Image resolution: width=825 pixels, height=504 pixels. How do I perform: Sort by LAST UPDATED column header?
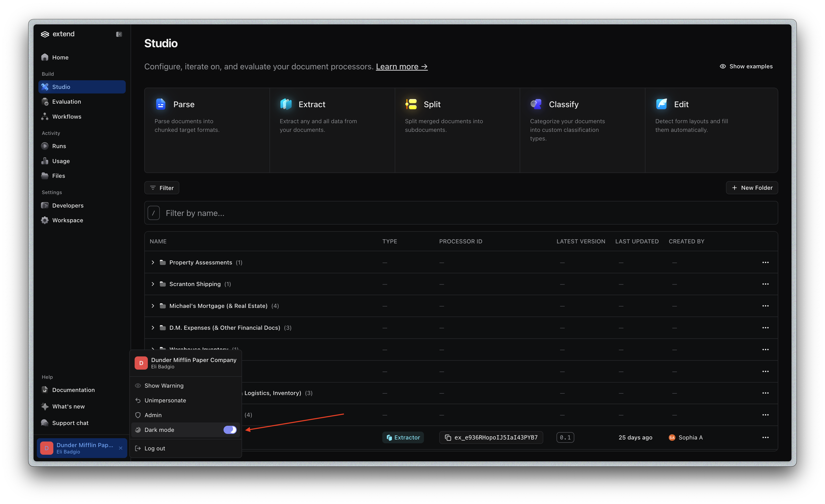[x=637, y=241]
